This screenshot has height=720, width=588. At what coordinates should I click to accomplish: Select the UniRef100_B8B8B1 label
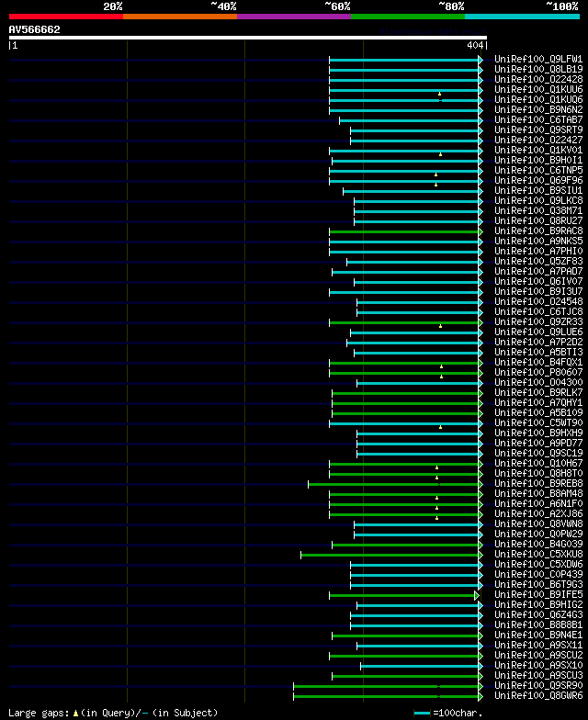(x=538, y=624)
